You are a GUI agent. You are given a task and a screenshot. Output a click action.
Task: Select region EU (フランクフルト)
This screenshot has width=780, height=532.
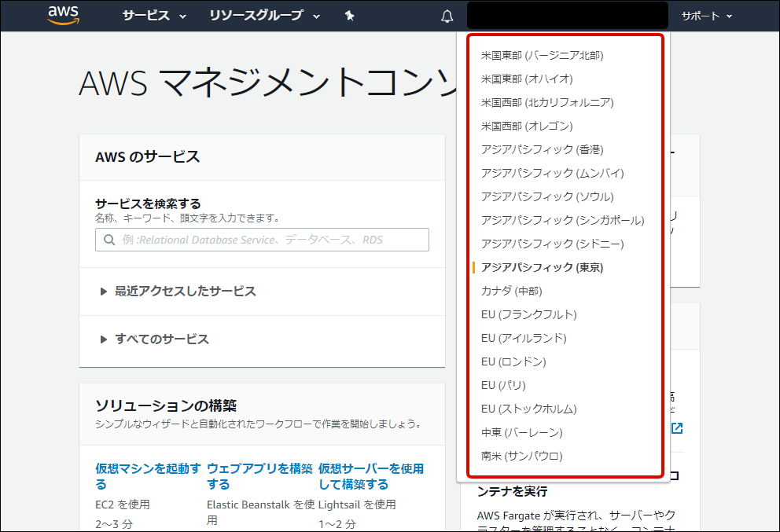[528, 314]
